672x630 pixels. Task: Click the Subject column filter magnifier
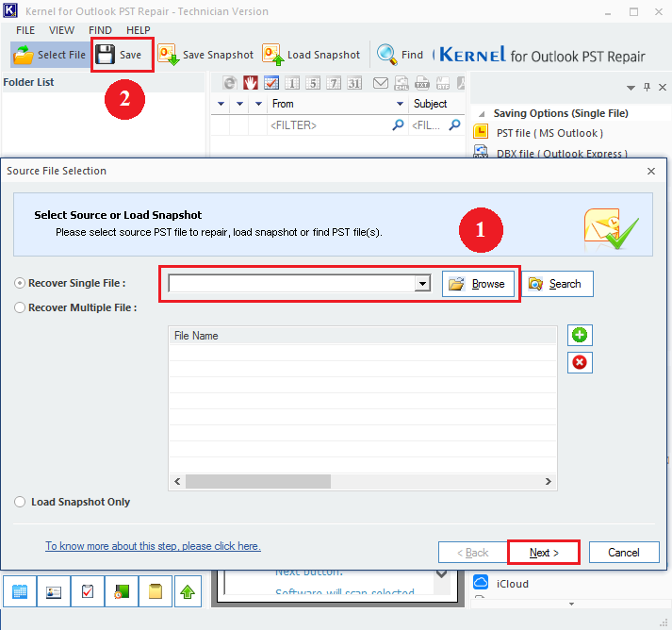pyautogui.click(x=454, y=124)
